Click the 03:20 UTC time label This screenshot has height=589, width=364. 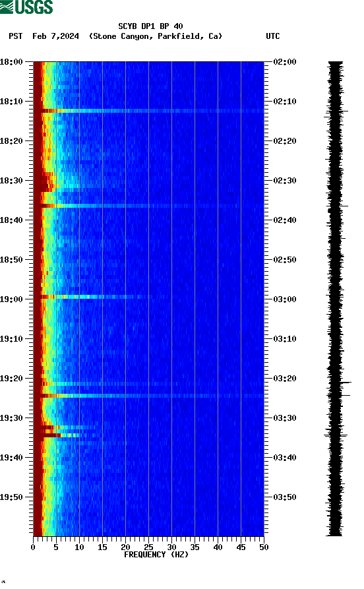[x=285, y=379]
